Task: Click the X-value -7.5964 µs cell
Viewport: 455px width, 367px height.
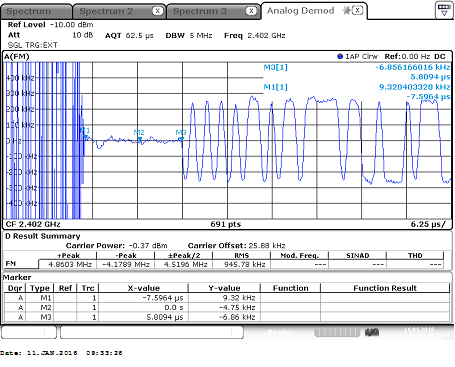Action: point(144,298)
